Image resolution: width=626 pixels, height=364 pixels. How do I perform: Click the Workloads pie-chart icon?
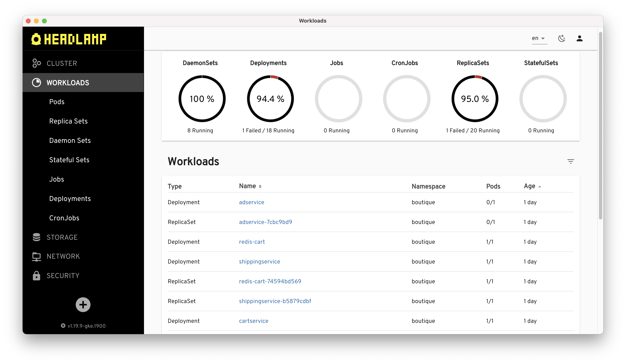coord(37,83)
